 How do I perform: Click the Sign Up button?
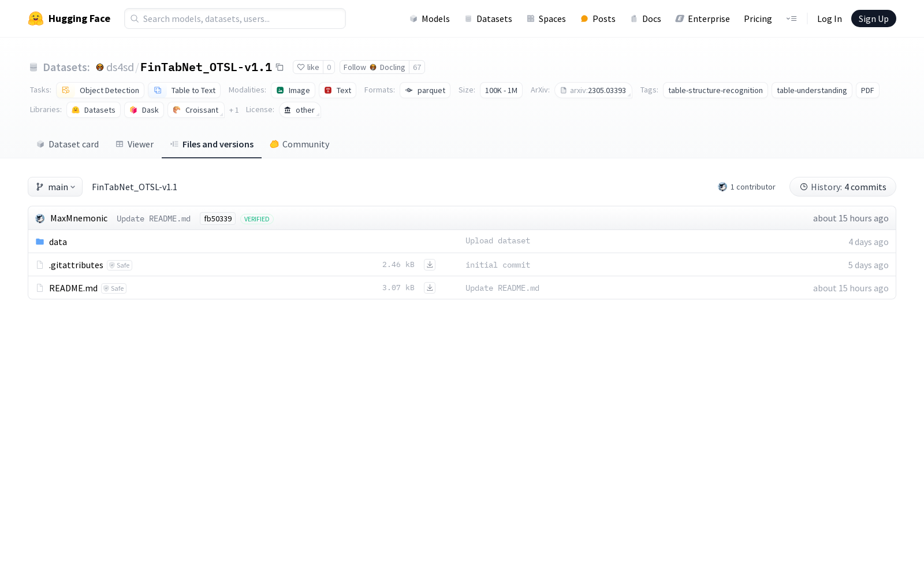coord(873,18)
